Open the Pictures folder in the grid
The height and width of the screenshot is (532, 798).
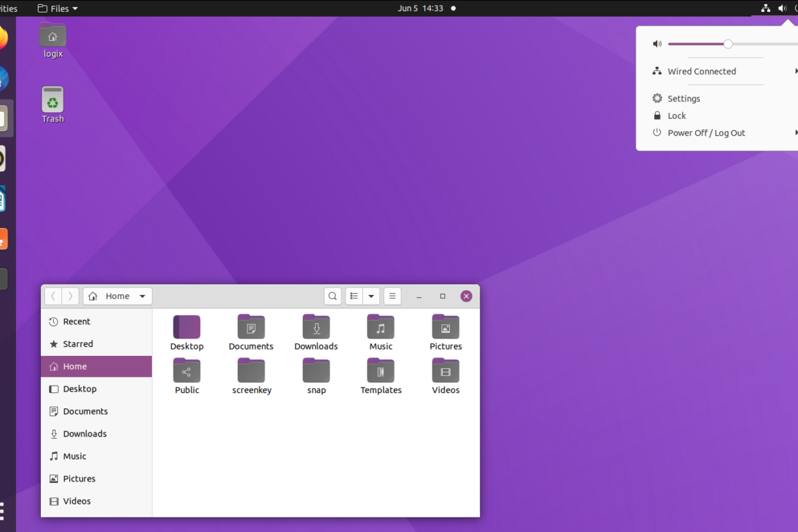(446, 327)
